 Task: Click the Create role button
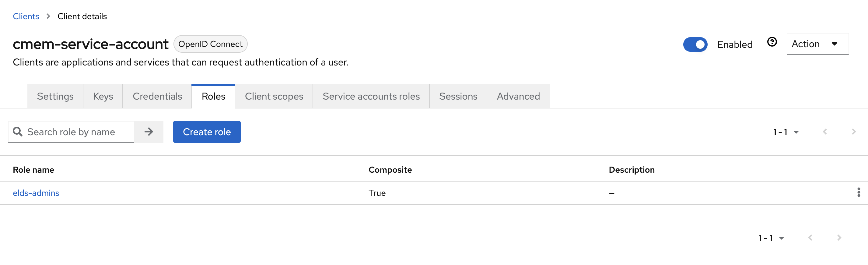(207, 132)
